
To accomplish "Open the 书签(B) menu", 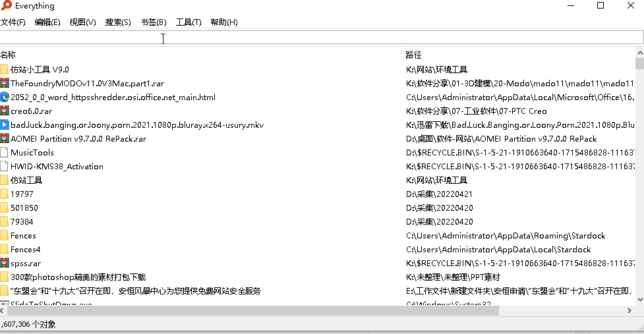I will [x=154, y=22].
